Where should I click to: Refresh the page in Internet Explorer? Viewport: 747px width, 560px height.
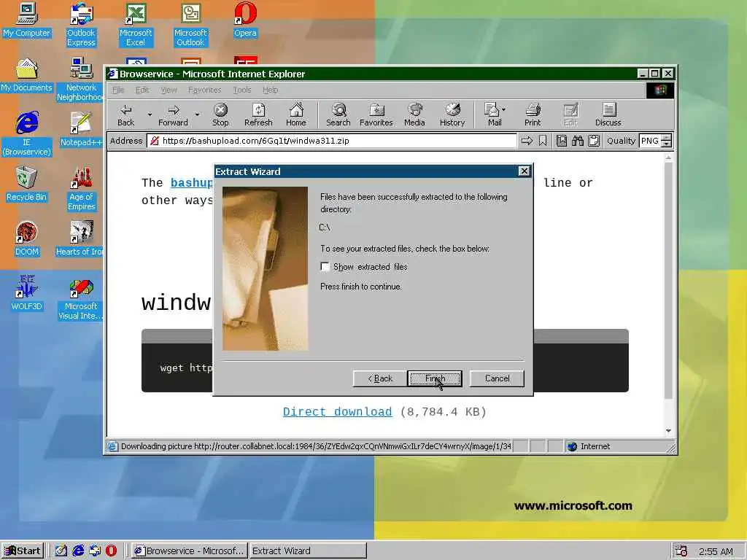pyautogui.click(x=258, y=114)
